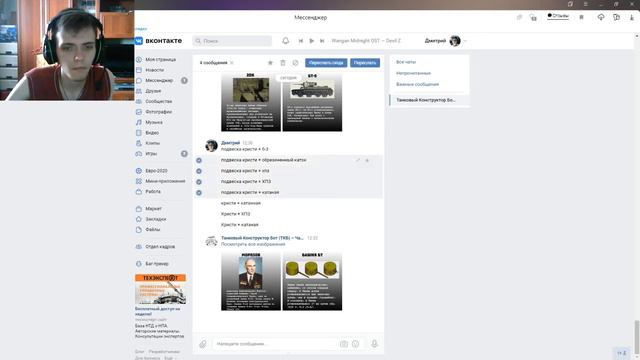Click the VKontakte logo
The image size is (640, 360).
point(159,41)
